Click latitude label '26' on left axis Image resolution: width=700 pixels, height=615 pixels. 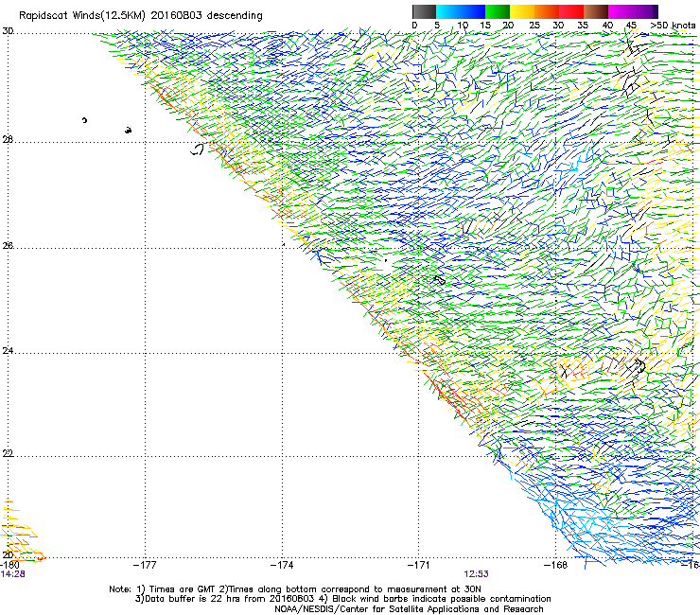tap(8, 245)
